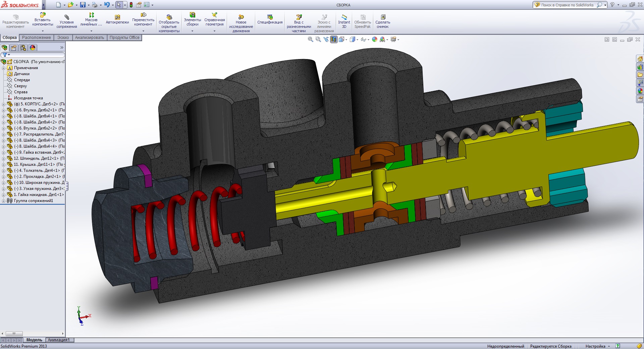The width and height of the screenshot is (644, 349).
Task: Open the Элементы сборки dropdown arrow
Action: (x=193, y=31)
